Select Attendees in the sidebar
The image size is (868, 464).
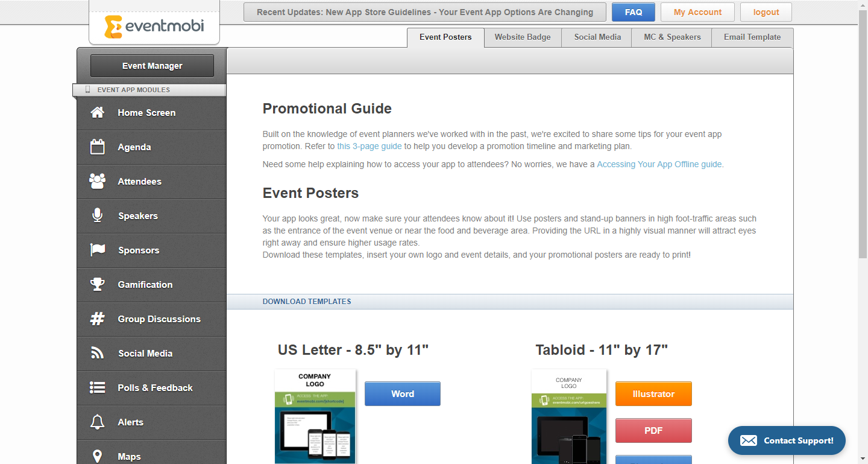point(152,182)
